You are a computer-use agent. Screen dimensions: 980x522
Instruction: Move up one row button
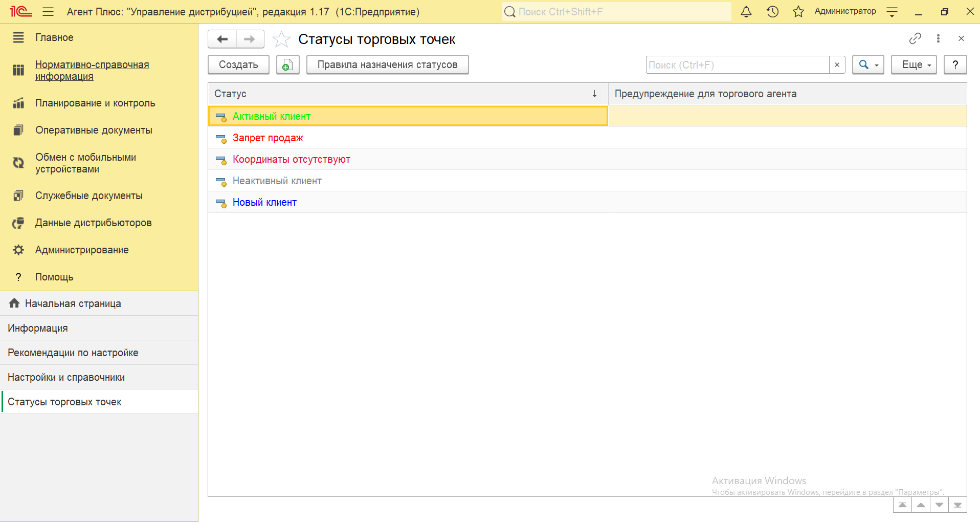pyautogui.click(x=921, y=505)
